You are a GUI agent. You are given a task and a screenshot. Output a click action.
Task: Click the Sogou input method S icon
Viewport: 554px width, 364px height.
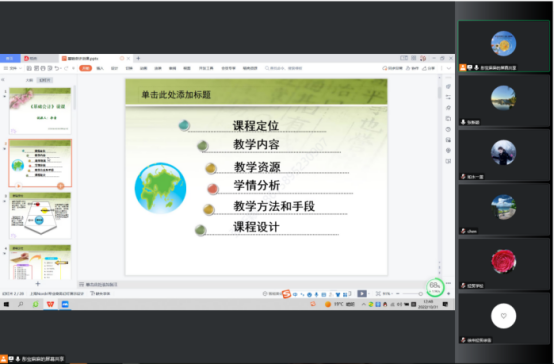point(286,294)
